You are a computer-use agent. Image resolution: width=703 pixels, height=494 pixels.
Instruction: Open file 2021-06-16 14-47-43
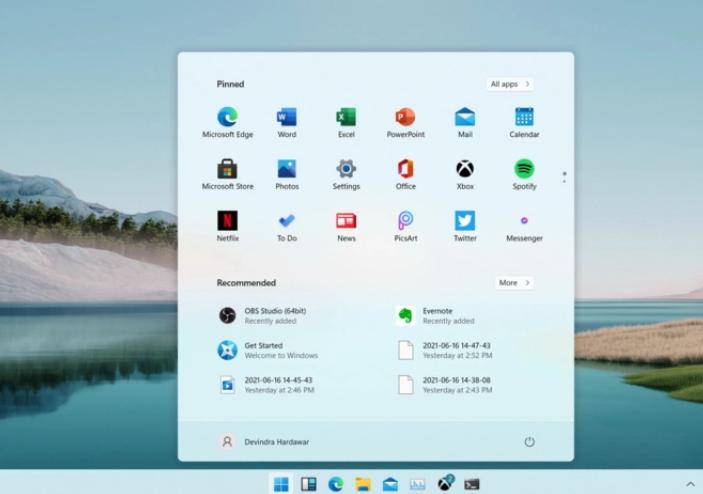445,350
